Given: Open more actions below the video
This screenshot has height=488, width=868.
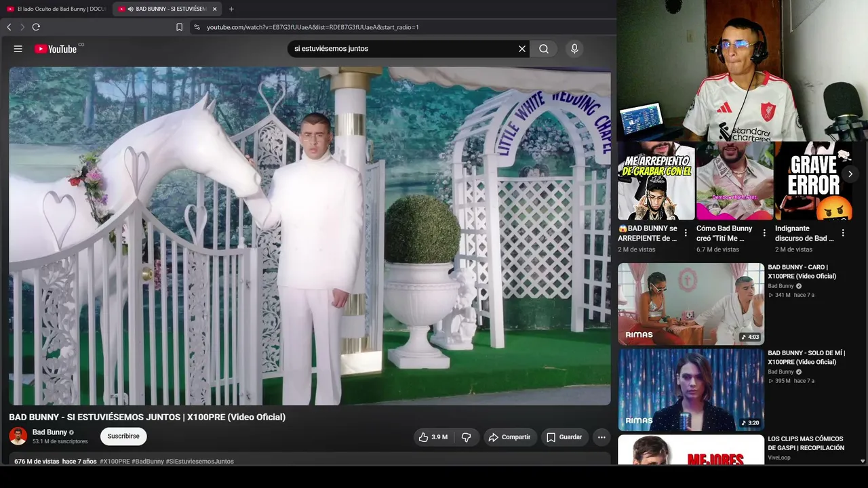Looking at the screenshot, I should click(x=601, y=437).
